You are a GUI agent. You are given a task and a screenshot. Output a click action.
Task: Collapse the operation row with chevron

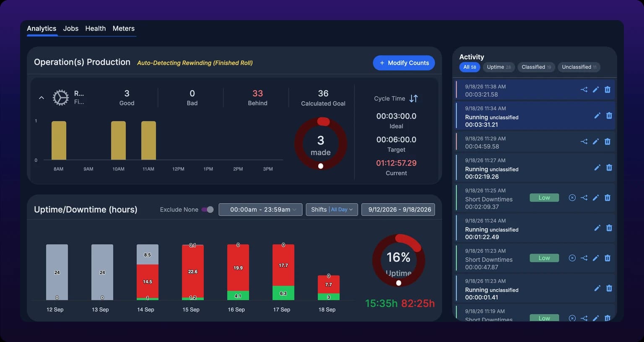42,98
